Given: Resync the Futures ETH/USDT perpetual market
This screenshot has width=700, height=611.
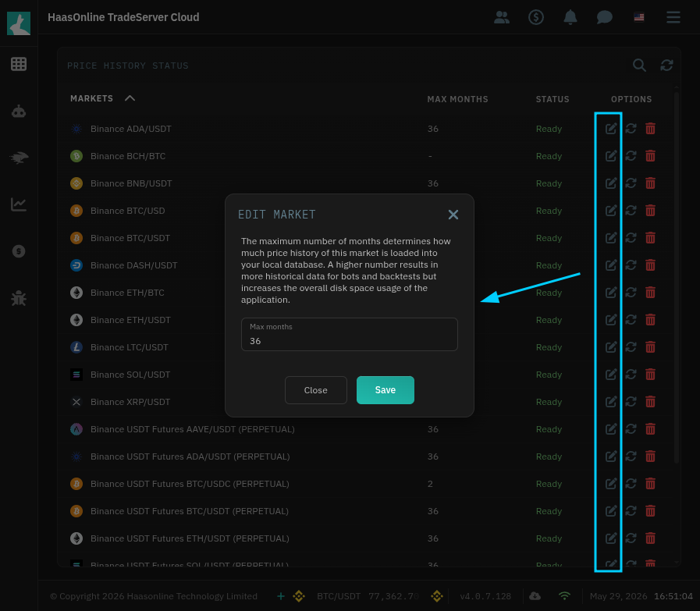Looking at the screenshot, I should click(631, 538).
